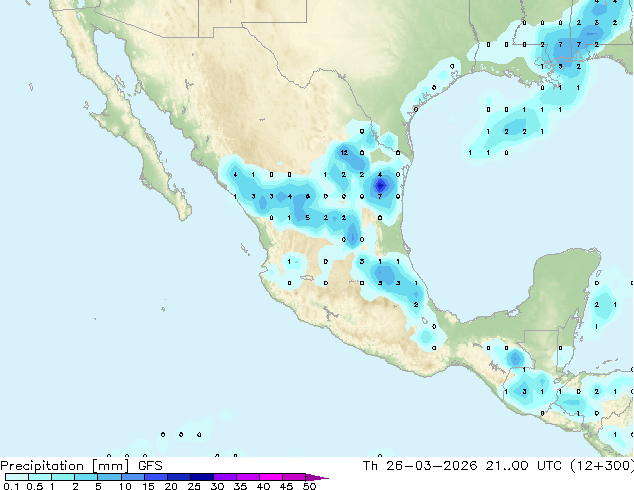This screenshot has height=490, width=634.
Task: Click the "30" legend scale label
Action: 218,486
